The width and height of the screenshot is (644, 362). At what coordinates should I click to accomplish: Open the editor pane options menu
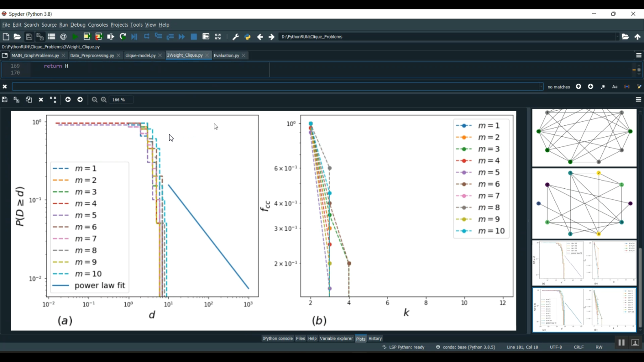click(x=638, y=55)
